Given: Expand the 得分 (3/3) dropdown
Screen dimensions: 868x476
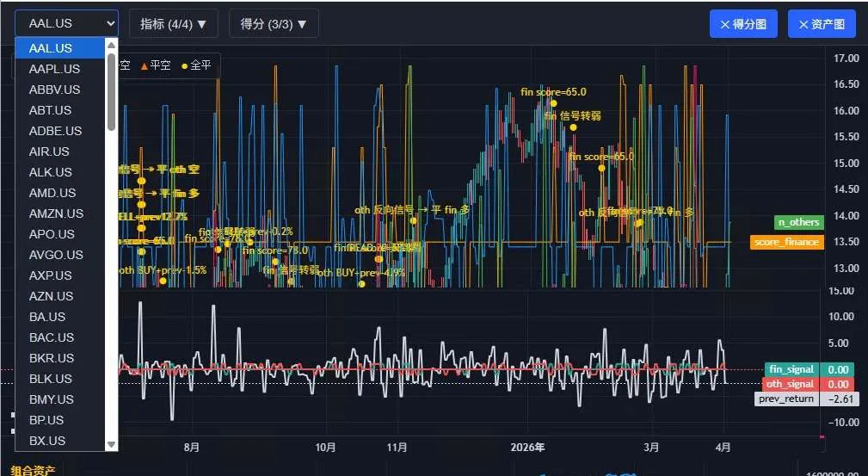Looking at the screenshot, I should [274, 24].
